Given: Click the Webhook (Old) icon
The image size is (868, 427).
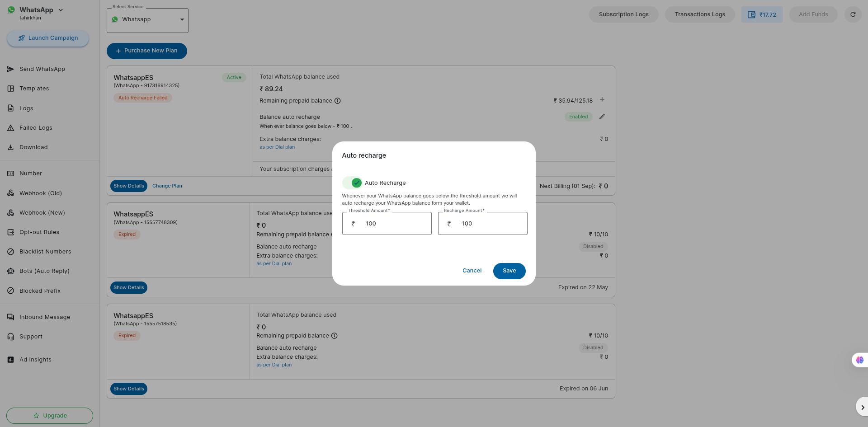Looking at the screenshot, I should (x=10, y=193).
